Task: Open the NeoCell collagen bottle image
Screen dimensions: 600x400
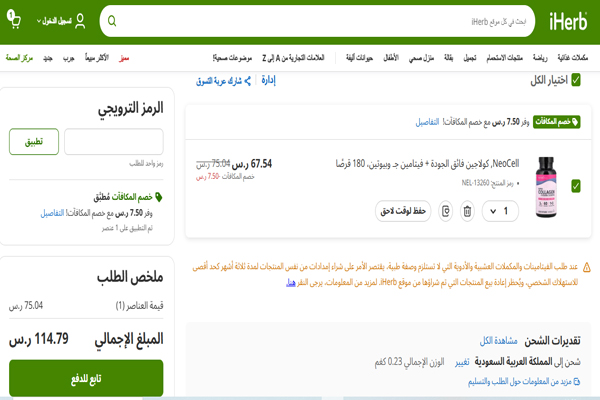Action: [546, 187]
